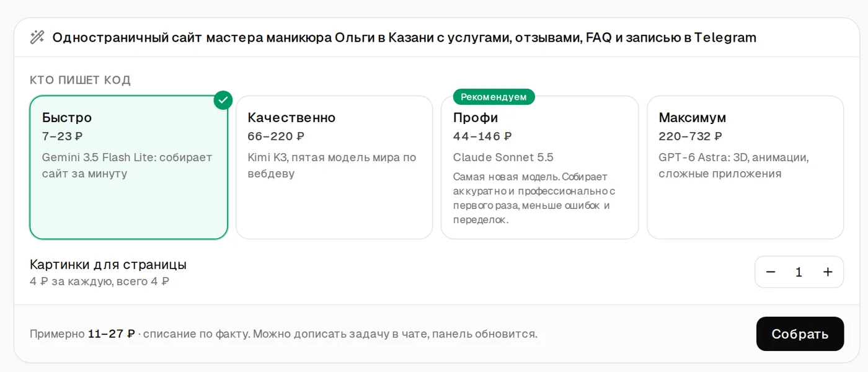
Task: Click the GPT-6 Astra description text
Action: [x=733, y=166]
